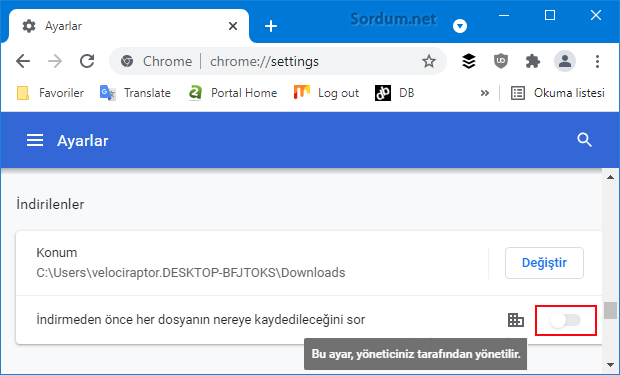620x375 pixels.
Task: Open the Portal Home bookmark
Action: [233, 93]
